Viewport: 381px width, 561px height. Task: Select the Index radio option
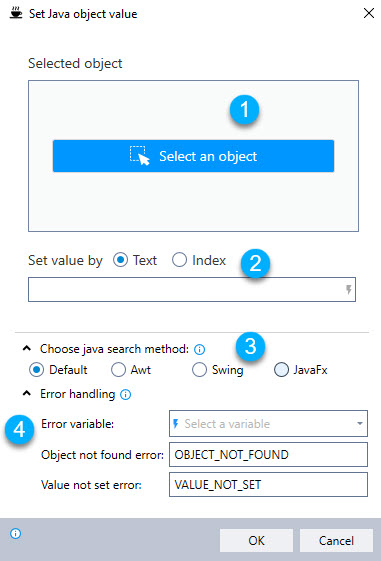pyautogui.click(x=199, y=260)
